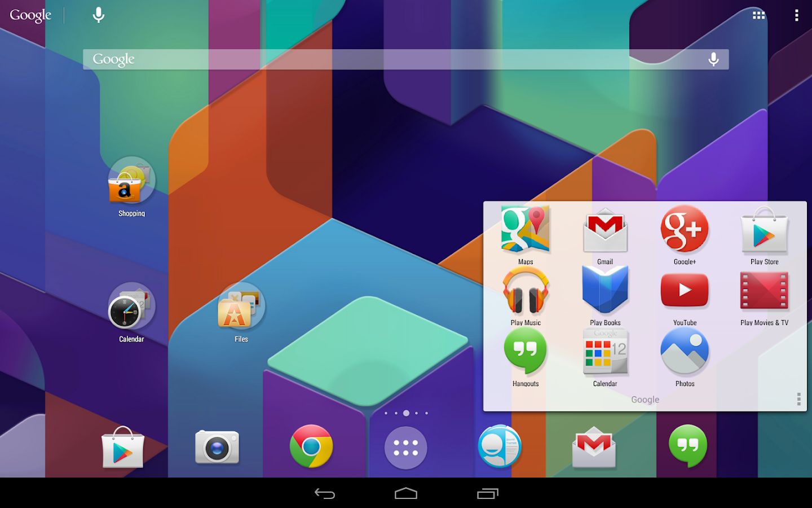Open Gmail inside the Google folder
Image resolution: width=812 pixels, height=508 pixels.
point(605,230)
